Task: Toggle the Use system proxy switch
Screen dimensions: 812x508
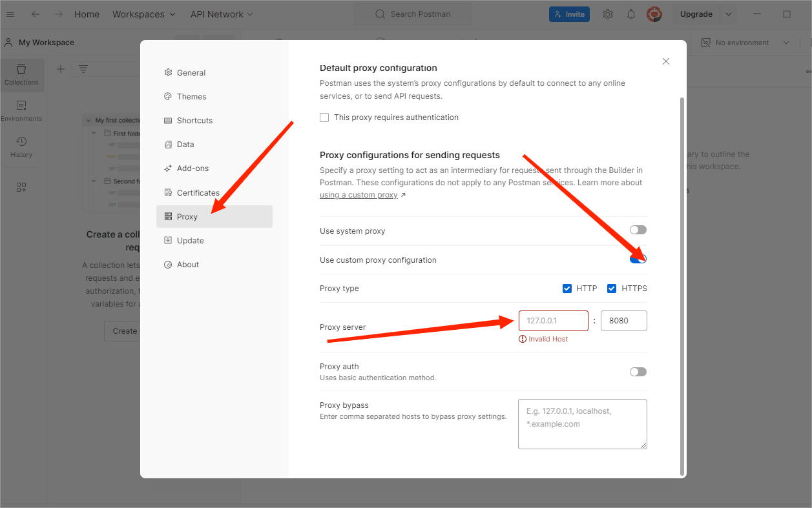Action: (638, 230)
